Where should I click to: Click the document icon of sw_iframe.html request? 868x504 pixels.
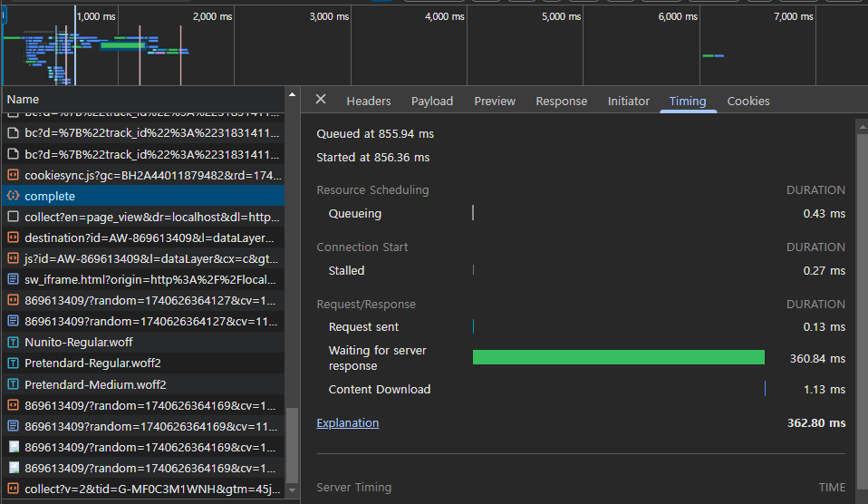[13, 279]
